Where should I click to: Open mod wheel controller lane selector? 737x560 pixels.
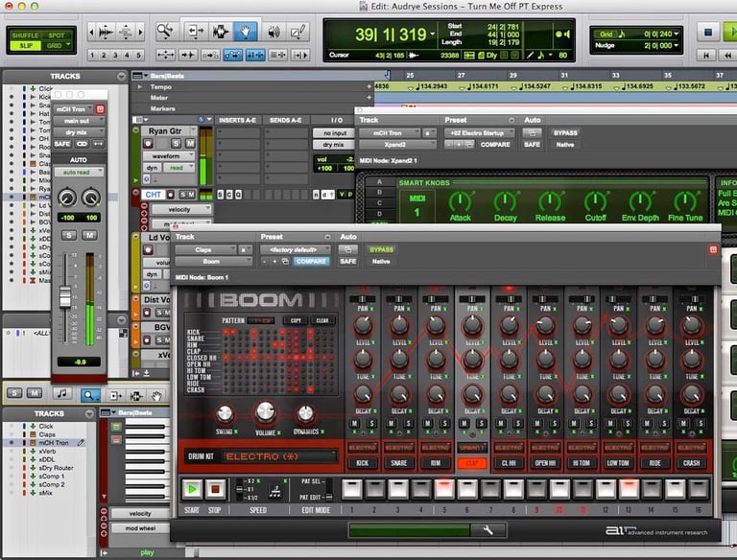(x=140, y=528)
